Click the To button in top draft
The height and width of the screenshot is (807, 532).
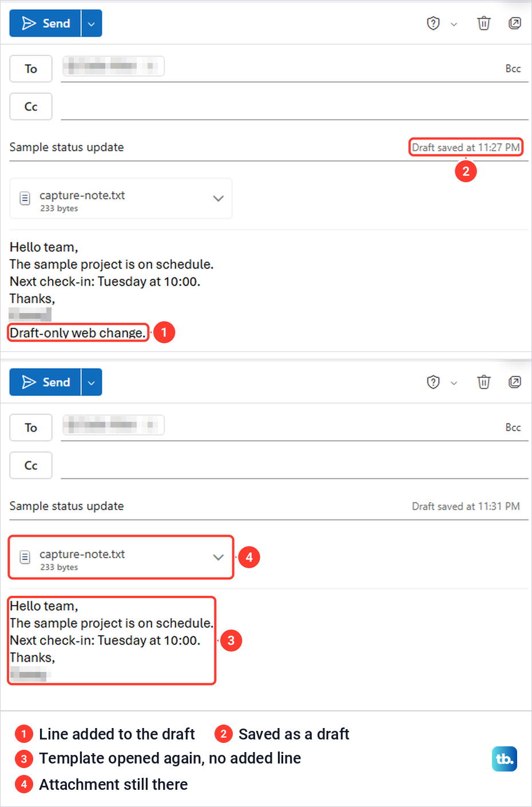click(x=31, y=69)
